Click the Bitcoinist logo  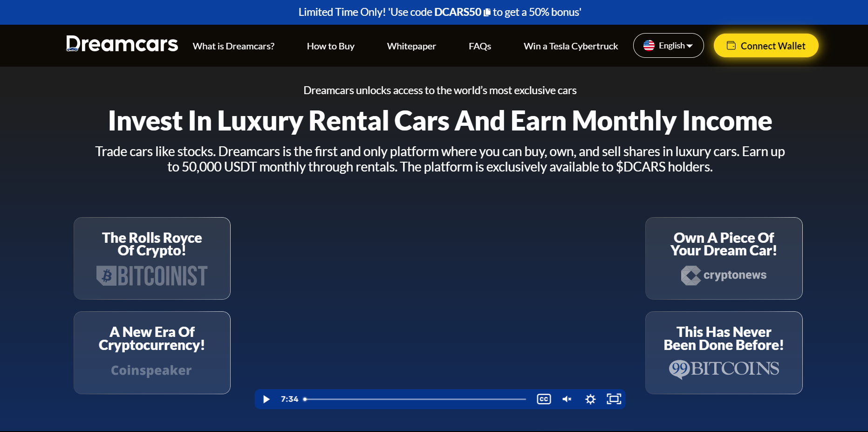coord(152,276)
